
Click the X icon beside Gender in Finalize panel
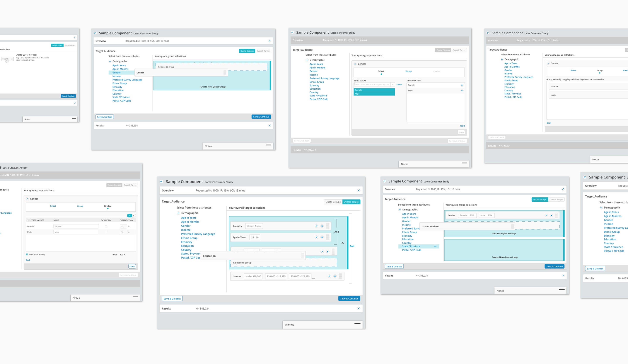[x=27, y=199]
